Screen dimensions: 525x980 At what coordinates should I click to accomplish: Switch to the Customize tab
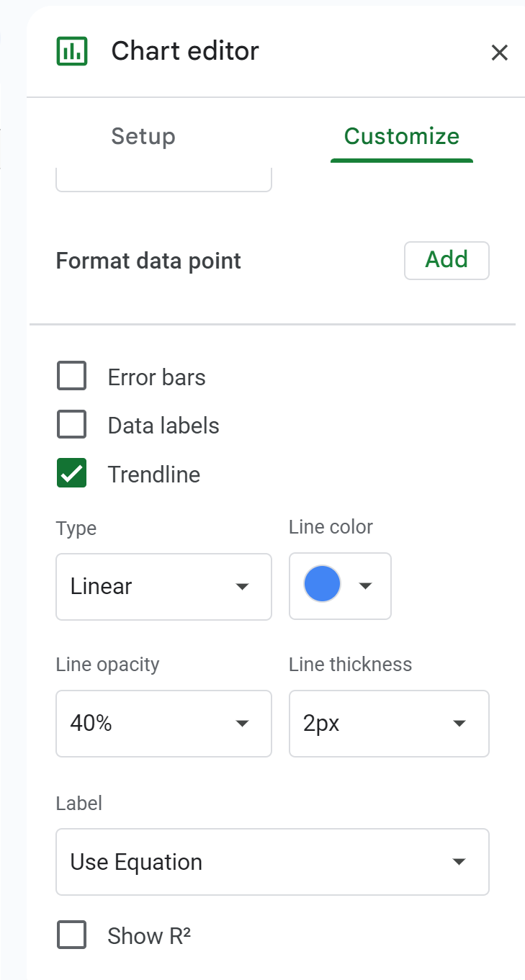point(401,136)
